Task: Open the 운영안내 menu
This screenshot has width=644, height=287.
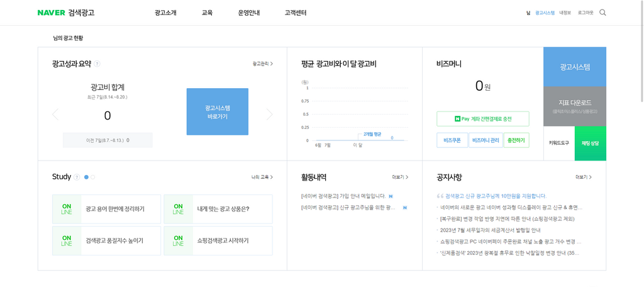Action: (249, 13)
